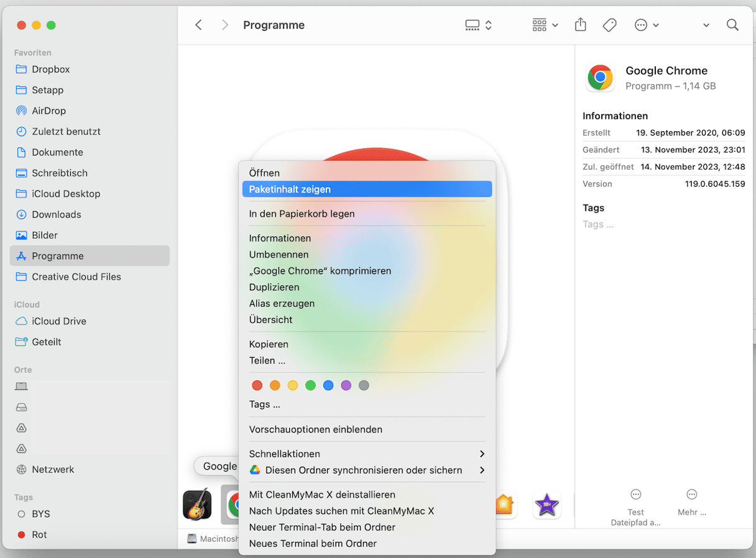Apply the green tag color
The height and width of the screenshot is (558, 756).
click(x=310, y=386)
